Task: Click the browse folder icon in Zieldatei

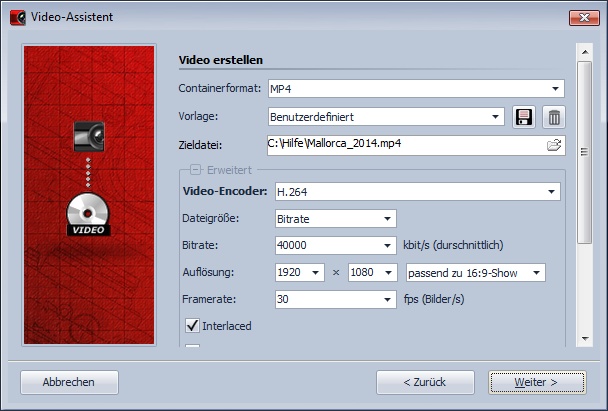Action: click(x=554, y=146)
